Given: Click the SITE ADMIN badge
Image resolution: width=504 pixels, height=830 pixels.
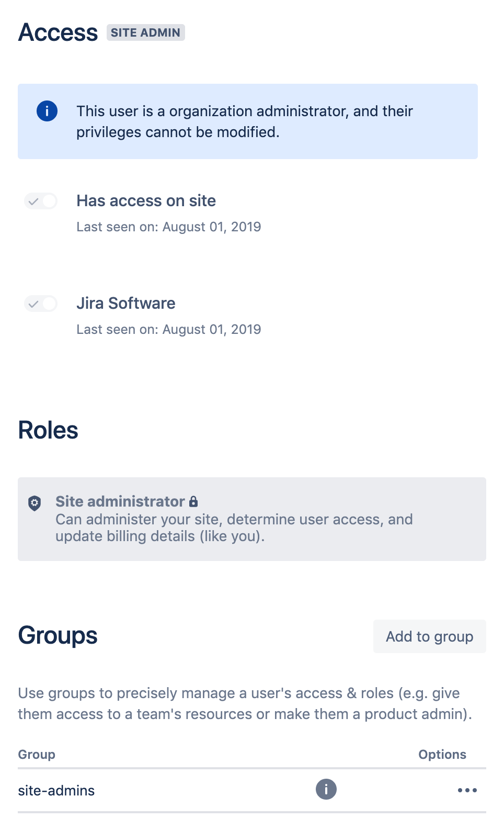Looking at the screenshot, I should (x=146, y=32).
